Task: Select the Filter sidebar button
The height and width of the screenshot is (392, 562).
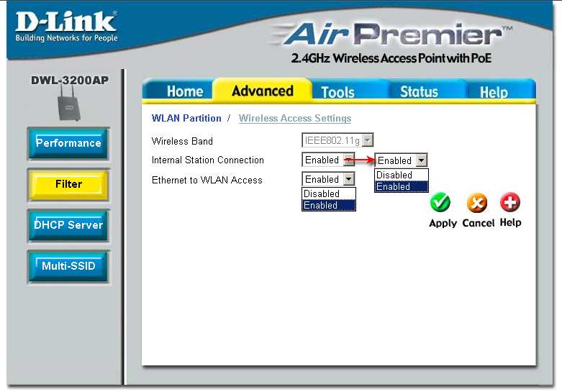Action: (68, 184)
